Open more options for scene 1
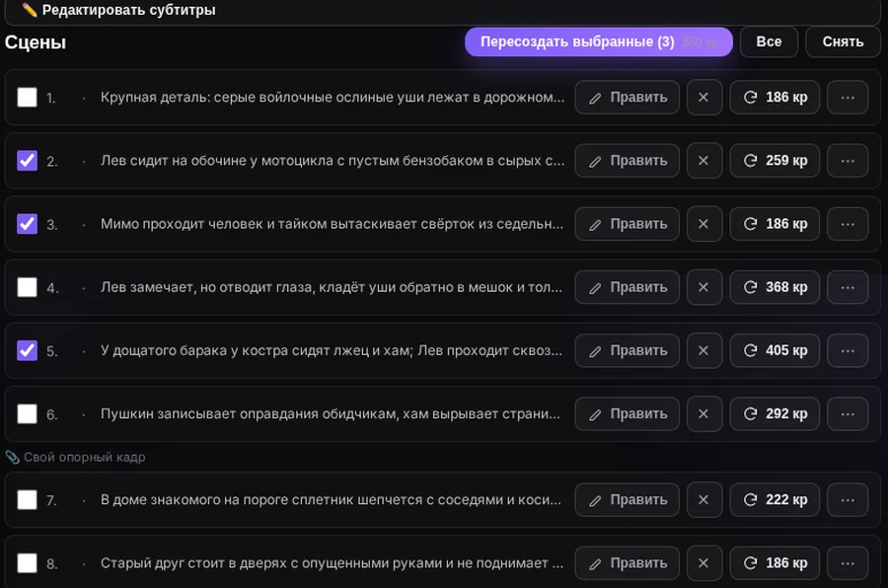 point(848,98)
